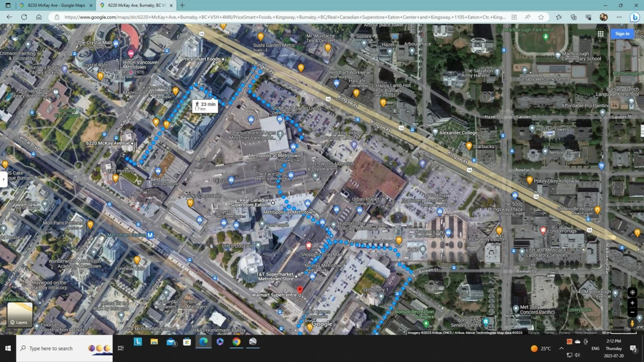
Task: Open the Crystal Mall shopping marker
Action: [116, 43]
